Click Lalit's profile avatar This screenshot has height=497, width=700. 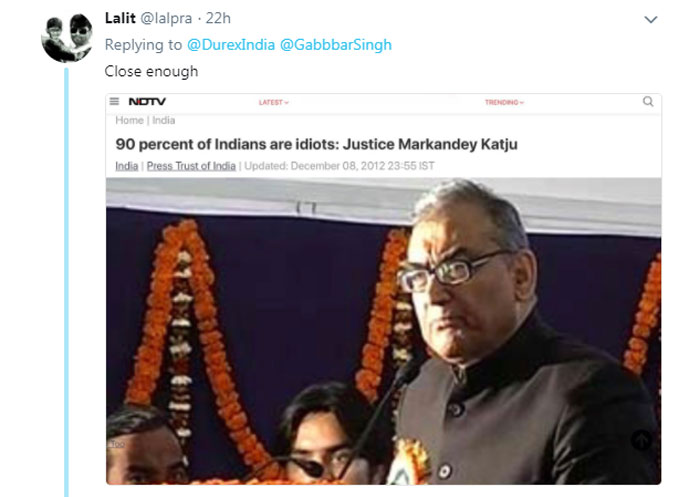[67, 38]
